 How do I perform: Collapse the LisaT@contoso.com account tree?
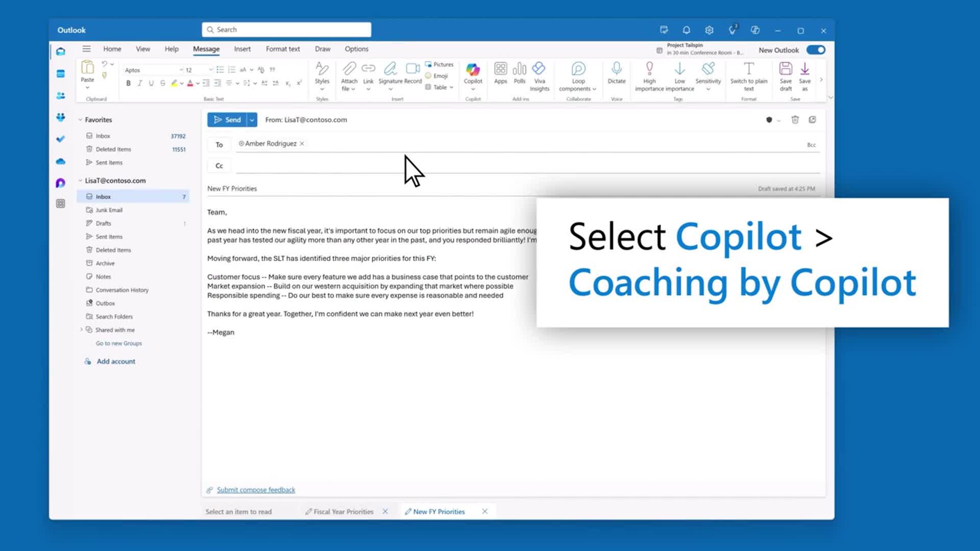[80, 180]
